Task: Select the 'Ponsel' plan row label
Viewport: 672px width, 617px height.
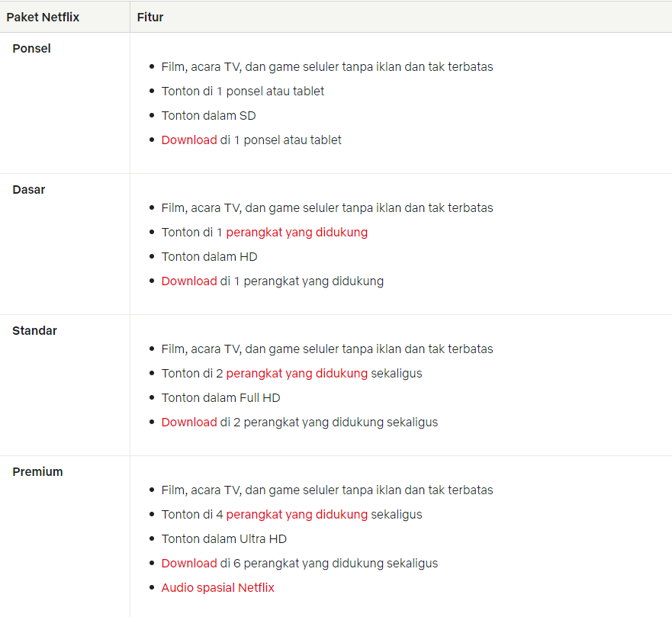Action: 32,49
